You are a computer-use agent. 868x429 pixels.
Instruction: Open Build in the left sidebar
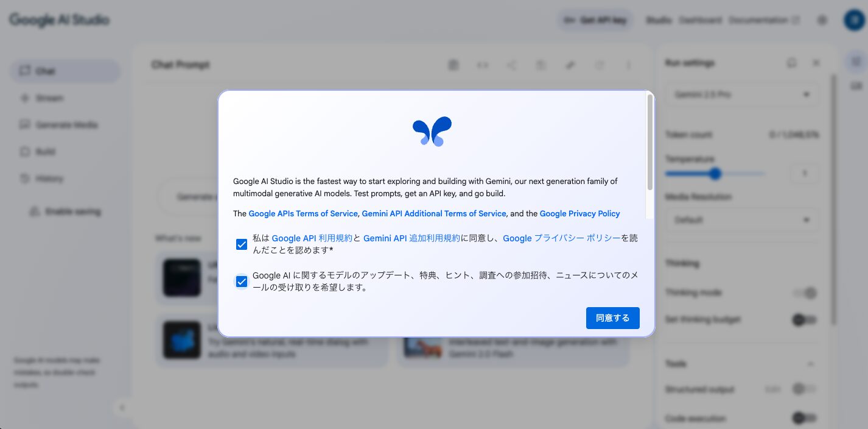[x=65, y=152]
